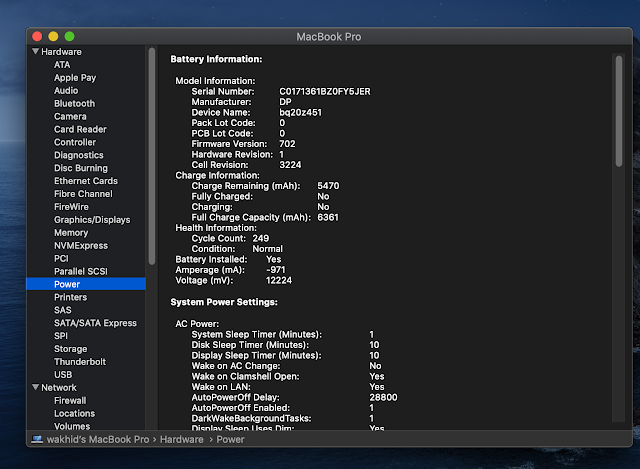Select Firewall under Network
The height and width of the screenshot is (469, 640).
[70, 401]
